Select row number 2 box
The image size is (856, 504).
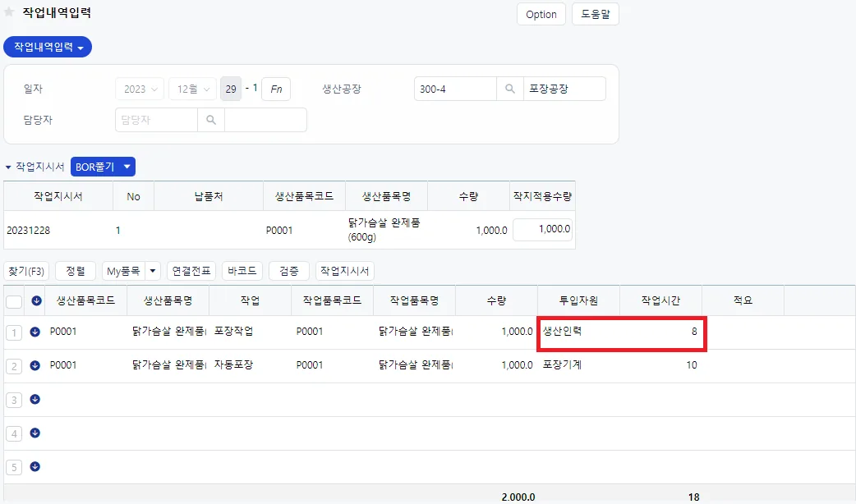(14, 366)
